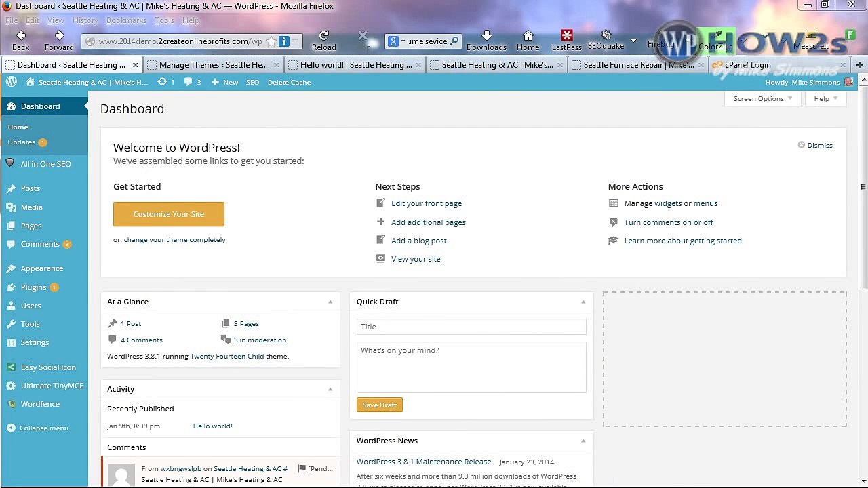This screenshot has height=488, width=868.
Task: Expand the Help dropdown tab
Action: click(826, 99)
